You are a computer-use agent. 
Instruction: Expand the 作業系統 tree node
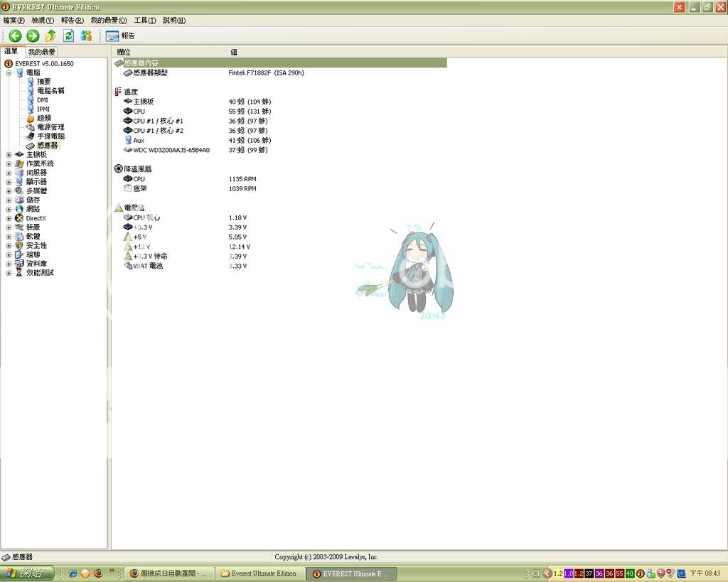(x=9, y=163)
